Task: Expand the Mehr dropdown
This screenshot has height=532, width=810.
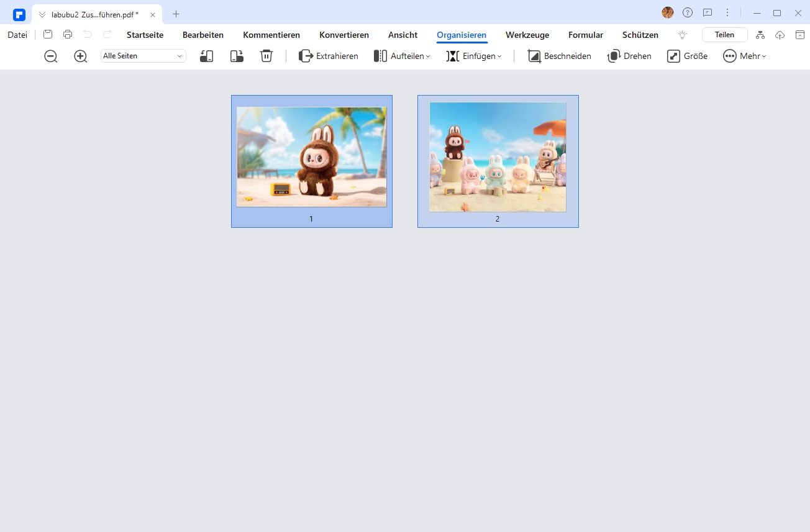Action: coord(745,56)
